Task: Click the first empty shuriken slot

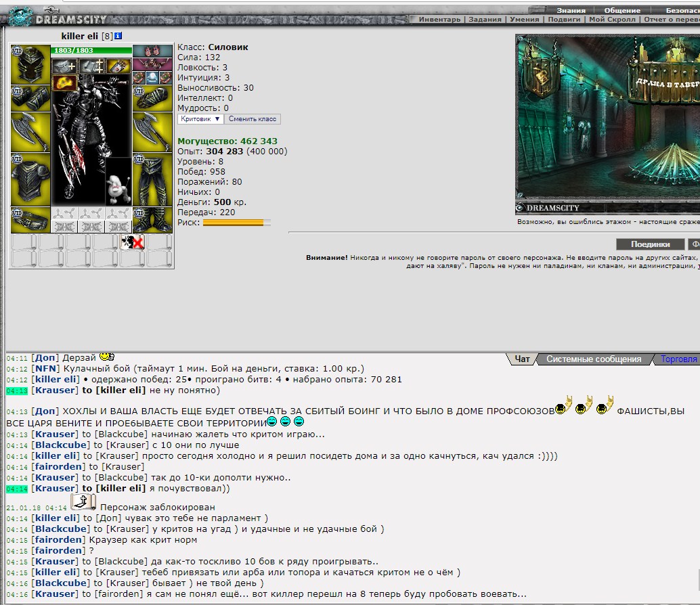Action: tap(64, 213)
